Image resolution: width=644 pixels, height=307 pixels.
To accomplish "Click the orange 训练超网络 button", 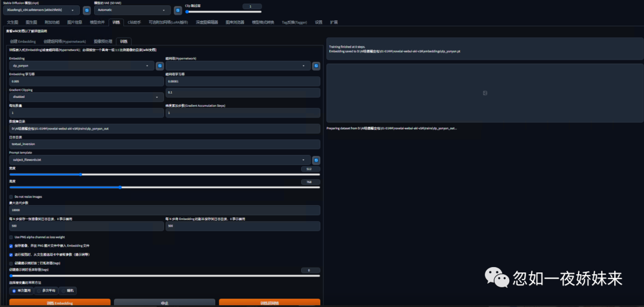I will point(270,303).
